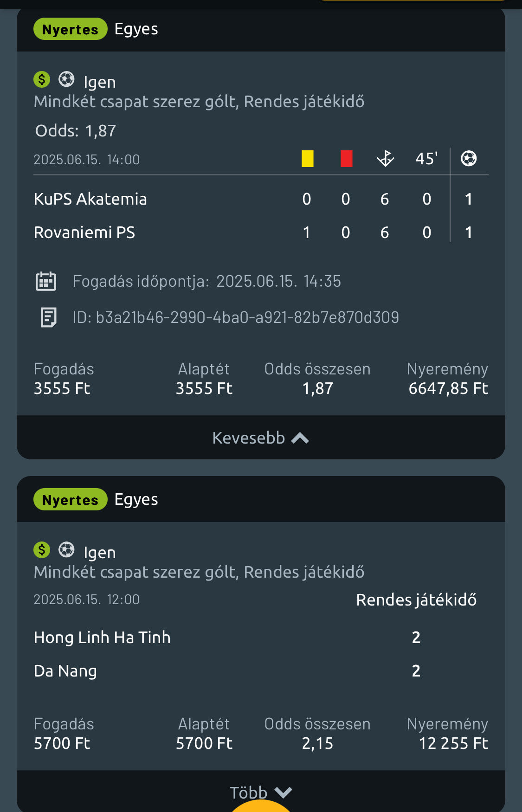Select the 45' half-time column header
Screen dimensions: 522x812
[x=426, y=159]
